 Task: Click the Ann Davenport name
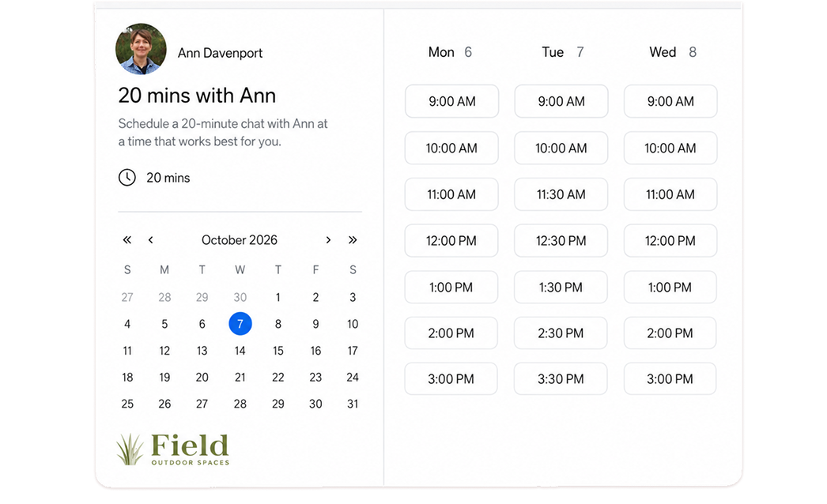pyautogui.click(x=220, y=53)
